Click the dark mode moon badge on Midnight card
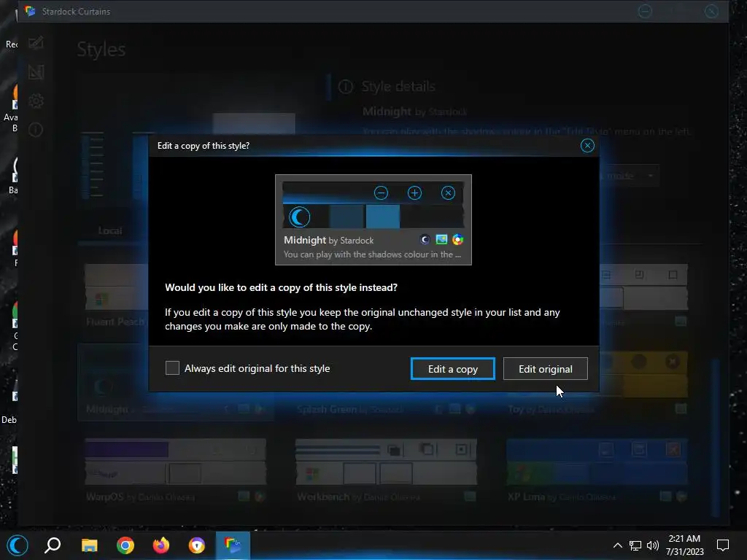Image resolution: width=747 pixels, height=560 pixels. (425, 239)
